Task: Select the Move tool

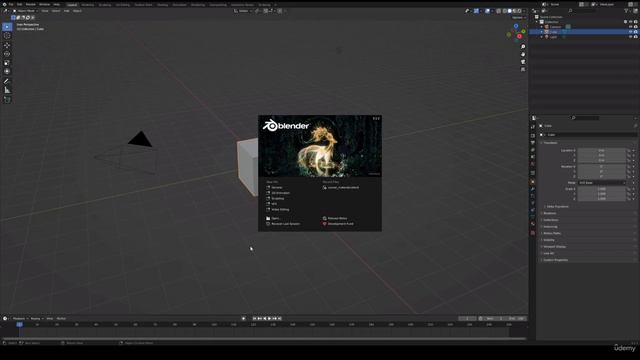Action: tap(7, 45)
